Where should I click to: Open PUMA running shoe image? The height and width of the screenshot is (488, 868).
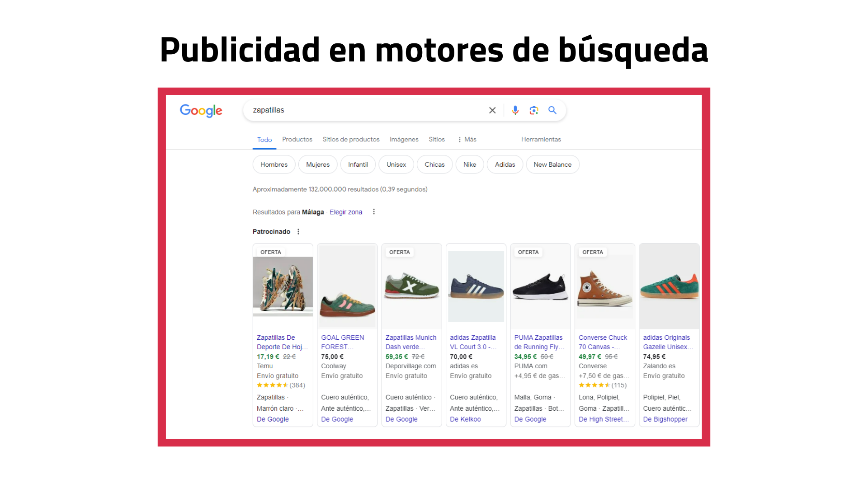click(x=540, y=286)
